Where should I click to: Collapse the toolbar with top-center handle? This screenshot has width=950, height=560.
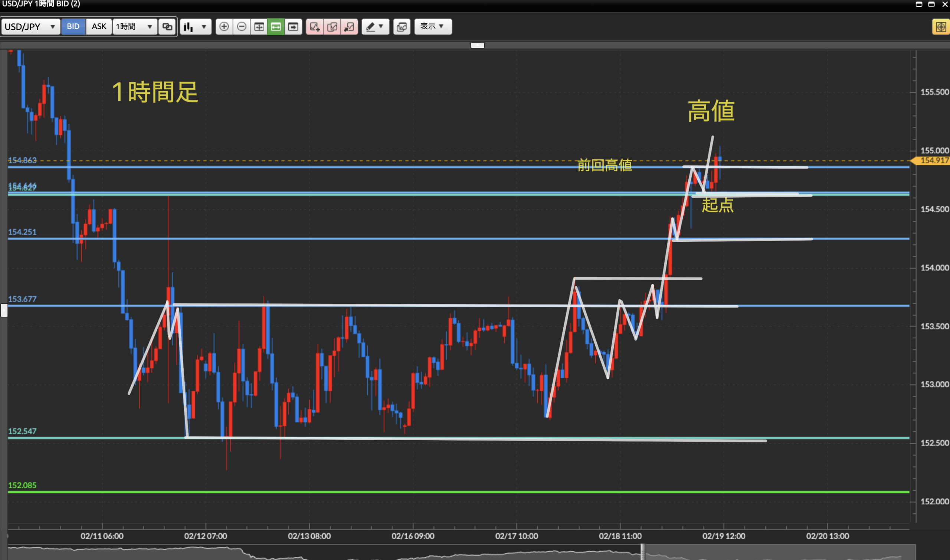[x=477, y=45]
